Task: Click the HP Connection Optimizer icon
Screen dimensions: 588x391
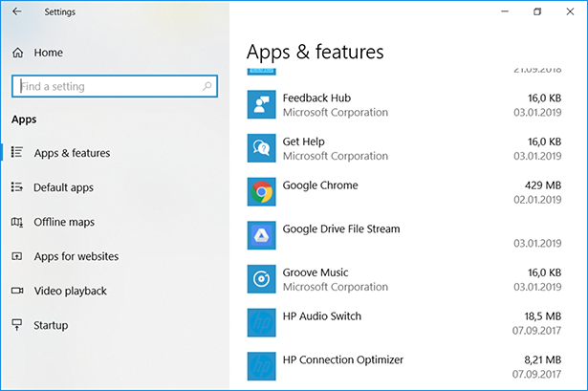Action: 261,366
